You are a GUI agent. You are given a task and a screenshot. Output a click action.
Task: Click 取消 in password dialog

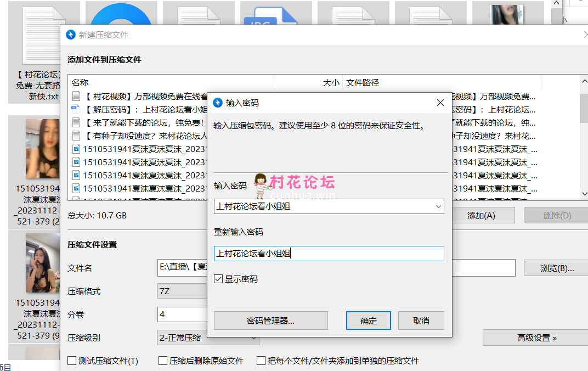[x=421, y=321]
